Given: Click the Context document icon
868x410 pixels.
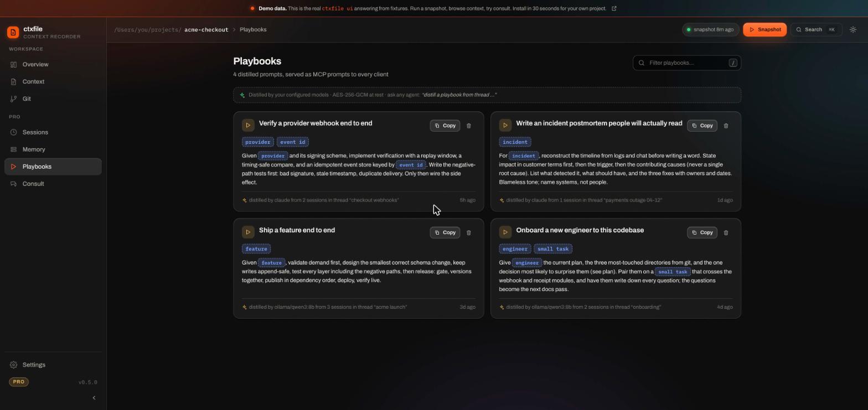Looking at the screenshot, I should tap(13, 81).
